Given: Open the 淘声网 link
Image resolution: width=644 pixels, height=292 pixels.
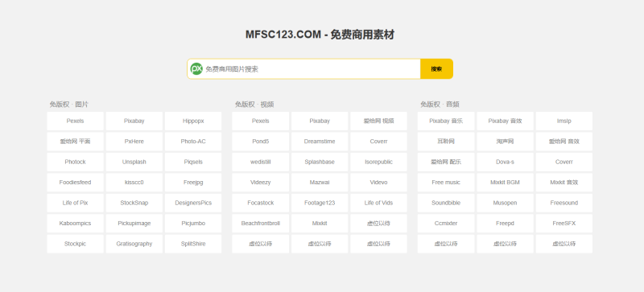Looking at the screenshot, I should point(506,142).
